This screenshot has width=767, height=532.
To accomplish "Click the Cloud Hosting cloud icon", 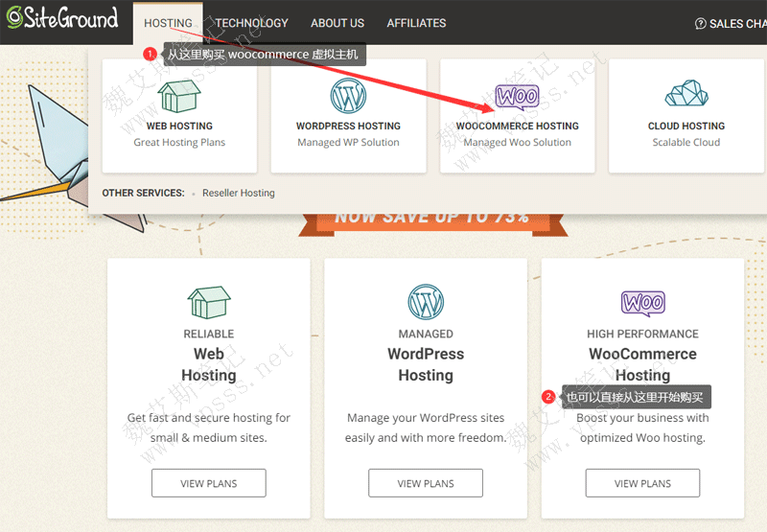I will click(x=686, y=93).
